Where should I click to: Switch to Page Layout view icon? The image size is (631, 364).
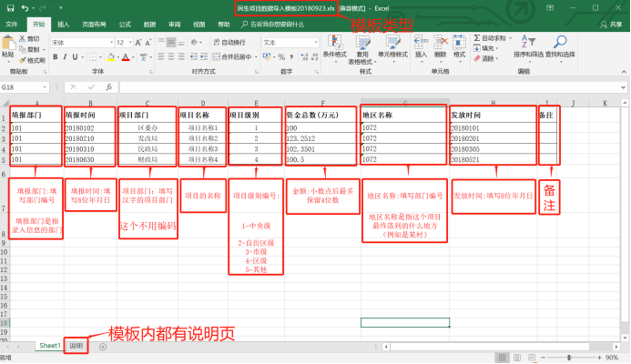(517, 357)
